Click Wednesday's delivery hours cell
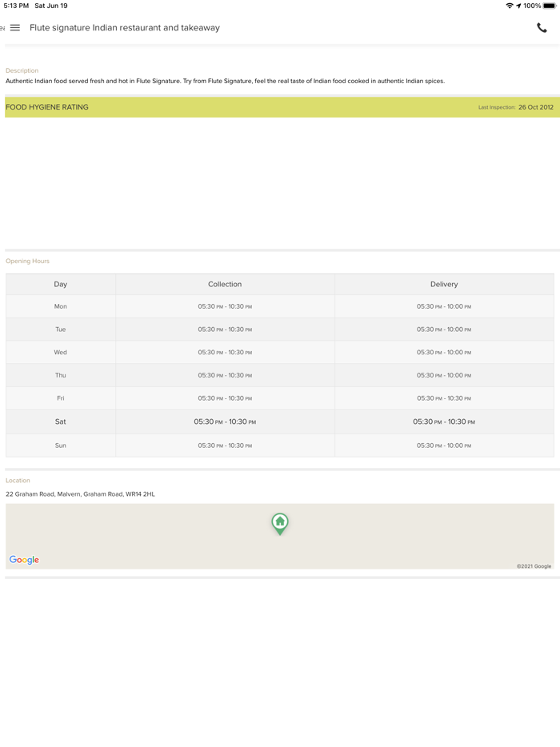Screen dimensions: 560x747 click(x=444, y=352)
